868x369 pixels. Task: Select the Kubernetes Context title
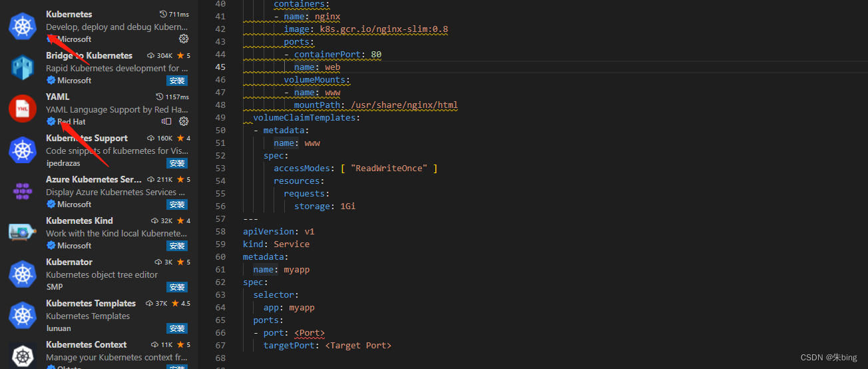[87, 344]
